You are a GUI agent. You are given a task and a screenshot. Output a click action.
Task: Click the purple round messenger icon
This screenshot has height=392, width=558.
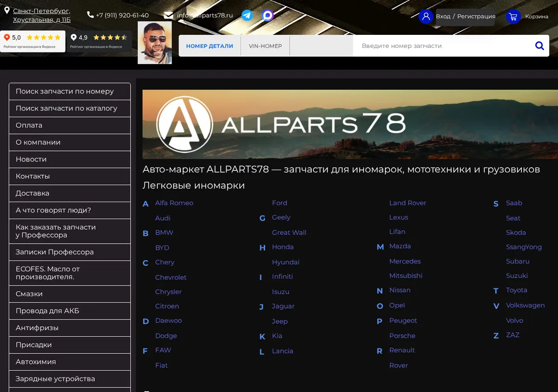point(268,15)
